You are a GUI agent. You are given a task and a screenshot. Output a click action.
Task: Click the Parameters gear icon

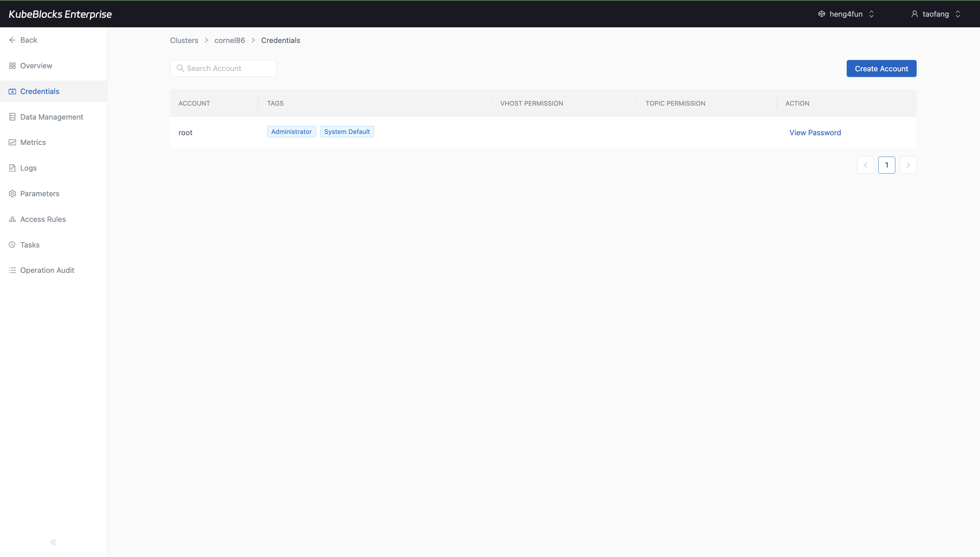coord(12,194)
